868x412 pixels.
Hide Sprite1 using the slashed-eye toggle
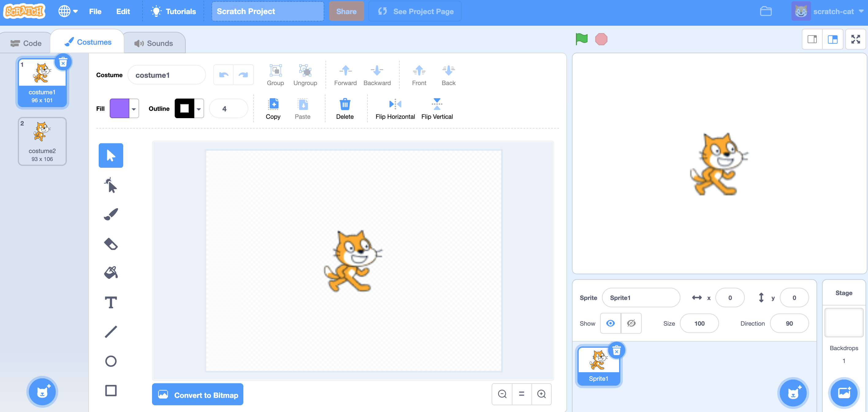[631, 323]
